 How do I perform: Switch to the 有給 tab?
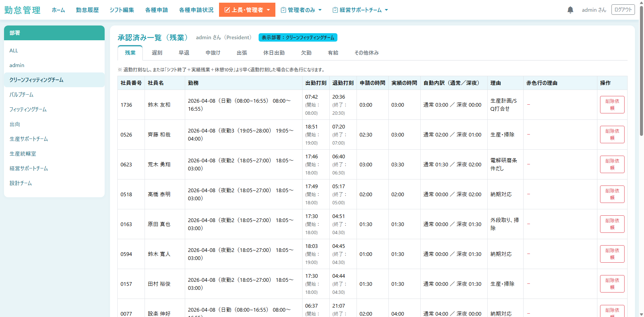pyautogui.click(x=333, y=53)
